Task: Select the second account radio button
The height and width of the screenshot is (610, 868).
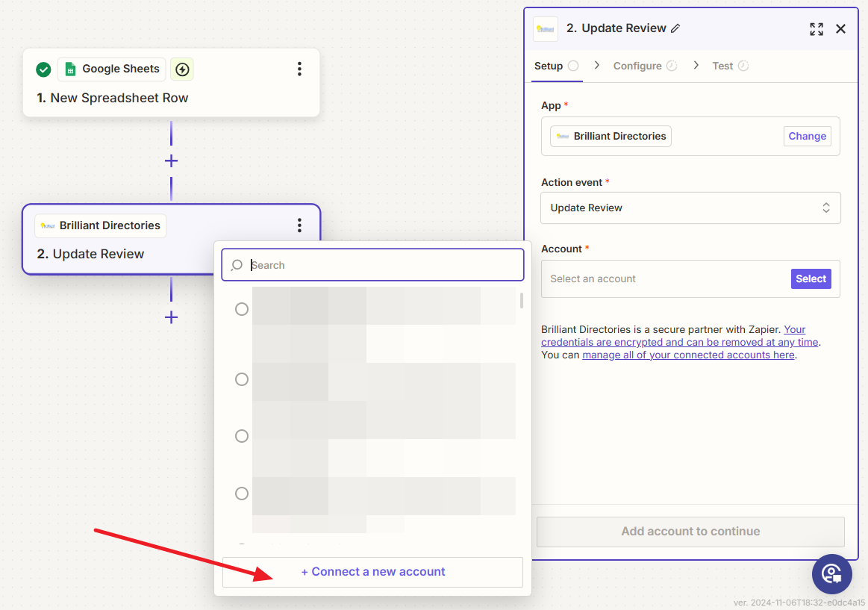Action: click(x=241, y=379)
